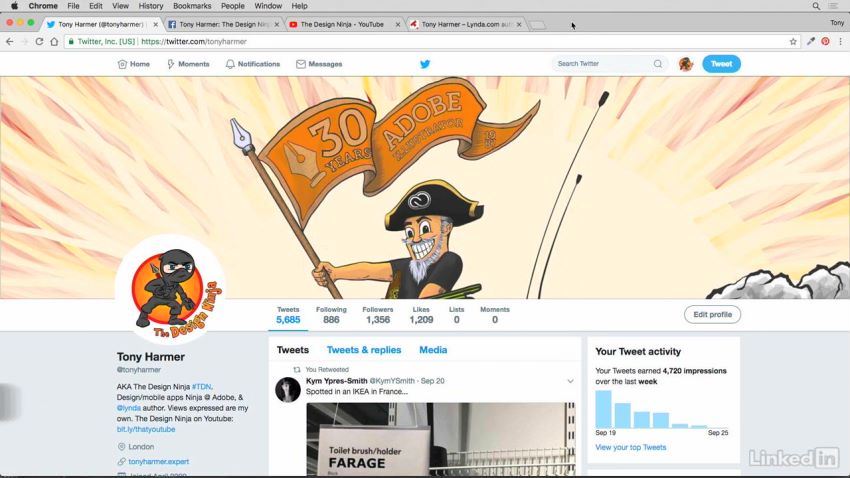Open the Bookmarks menu in menu bar

[192, 6]
